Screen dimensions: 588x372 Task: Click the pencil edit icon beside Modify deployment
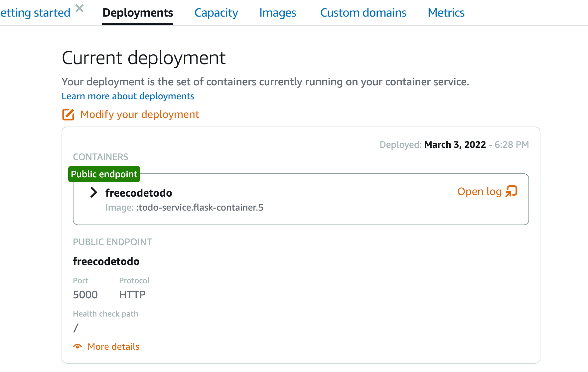coord(68,115)
